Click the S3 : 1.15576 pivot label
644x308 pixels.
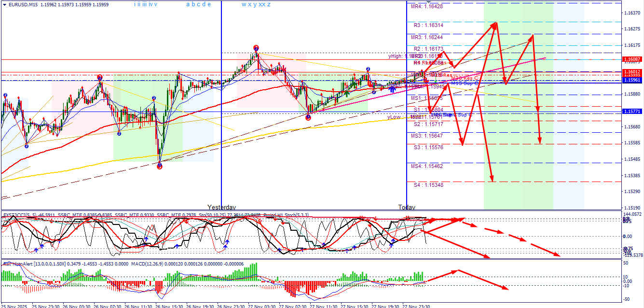428,147
